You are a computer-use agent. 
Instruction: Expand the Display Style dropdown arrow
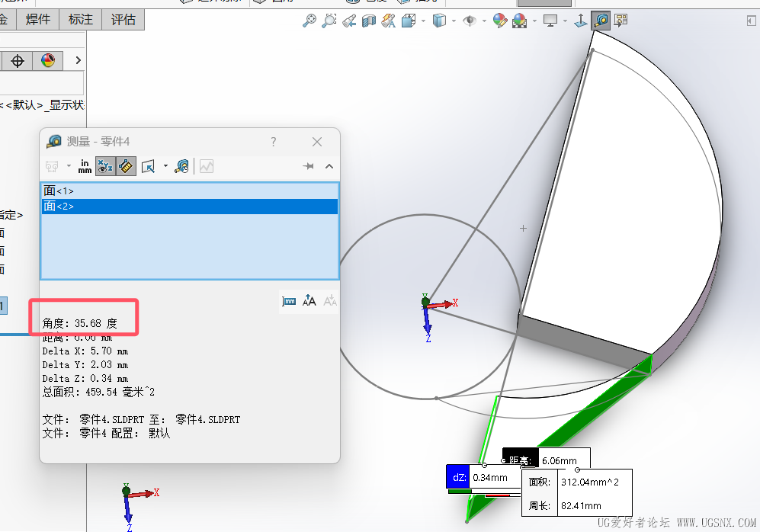coord(453,21)
